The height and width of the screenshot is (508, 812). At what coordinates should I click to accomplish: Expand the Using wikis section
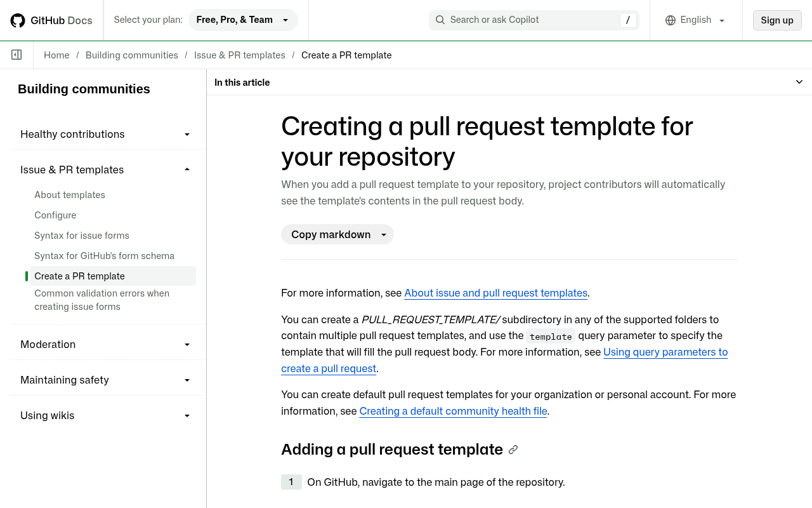(x=106, y=415)
